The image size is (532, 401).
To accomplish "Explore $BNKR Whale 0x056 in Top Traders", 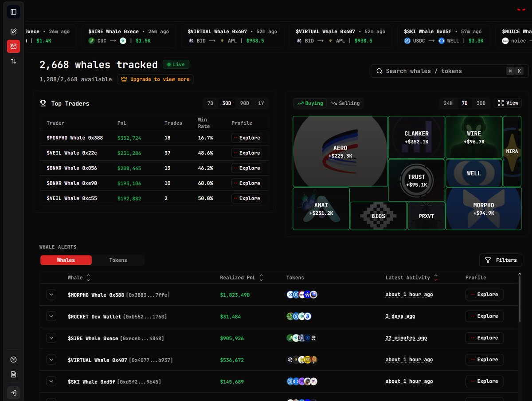I will point(246,168).
